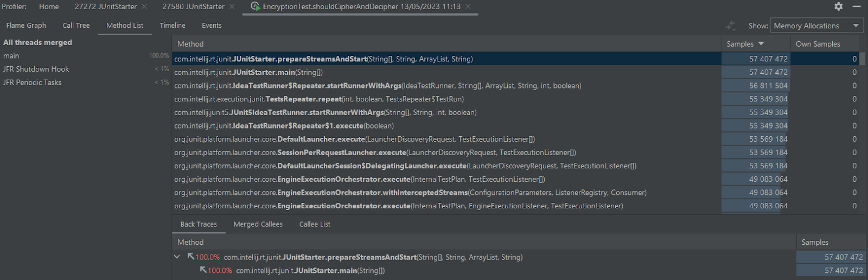The image size is (868, 280).
Task: Go to the profiler Home tab
Action: pyautogui.click(x=49, y=7)
